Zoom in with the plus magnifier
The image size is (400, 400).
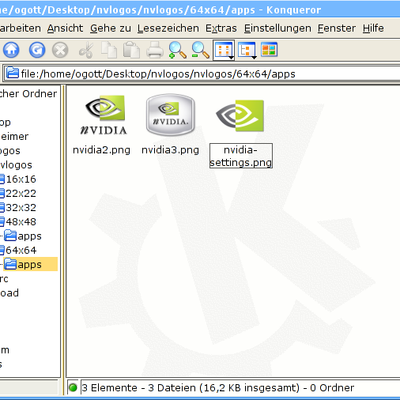[x=177, y=50]
